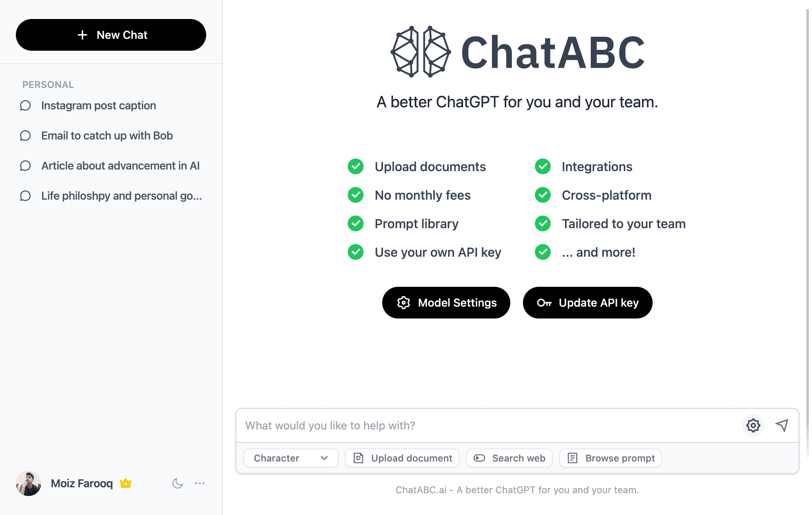
Task: Open the three-dots user menu
Action: 200,483
